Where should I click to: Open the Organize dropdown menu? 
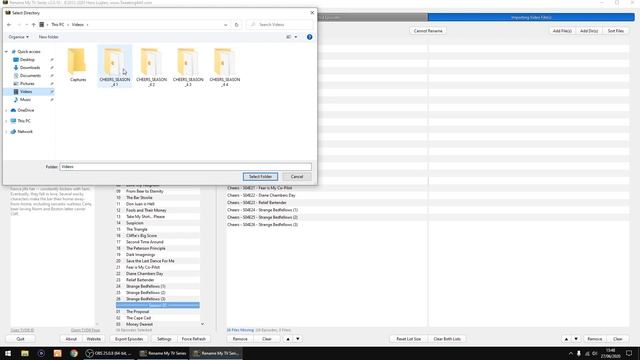point(18,37)
